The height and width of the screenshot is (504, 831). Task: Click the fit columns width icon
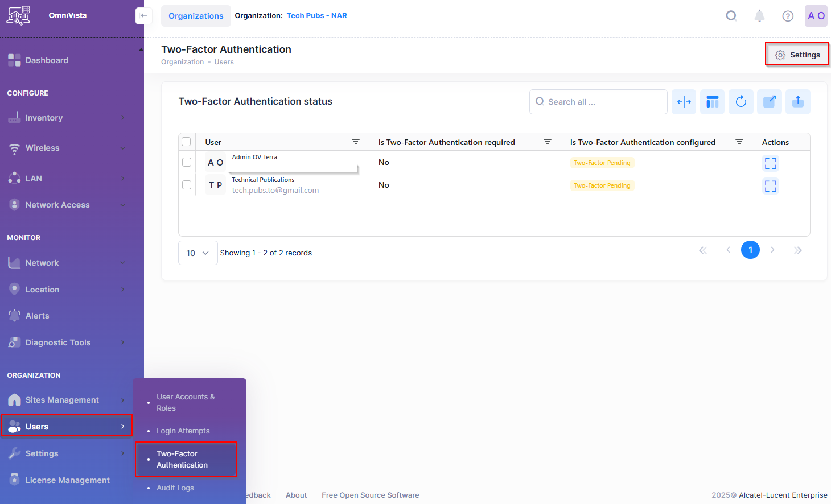[684, 102]
